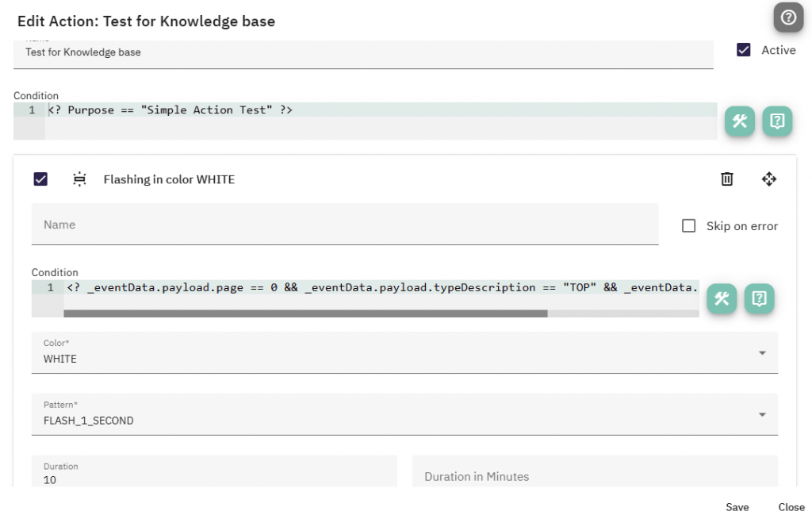Click the action Name field at top
Viewport: 812px width, 519px height.
click(x=363, y=53)
